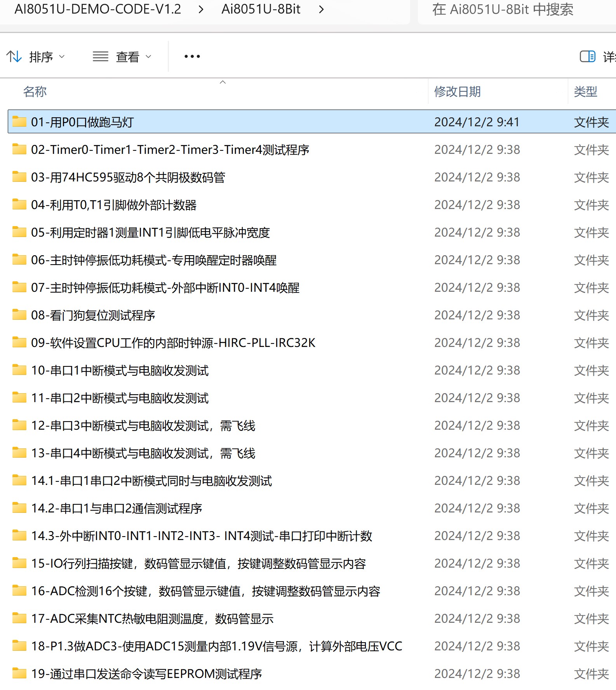
Task: Expand chevron after Ai8051U-8Bit breadcrumb
Action: point(321,9)
